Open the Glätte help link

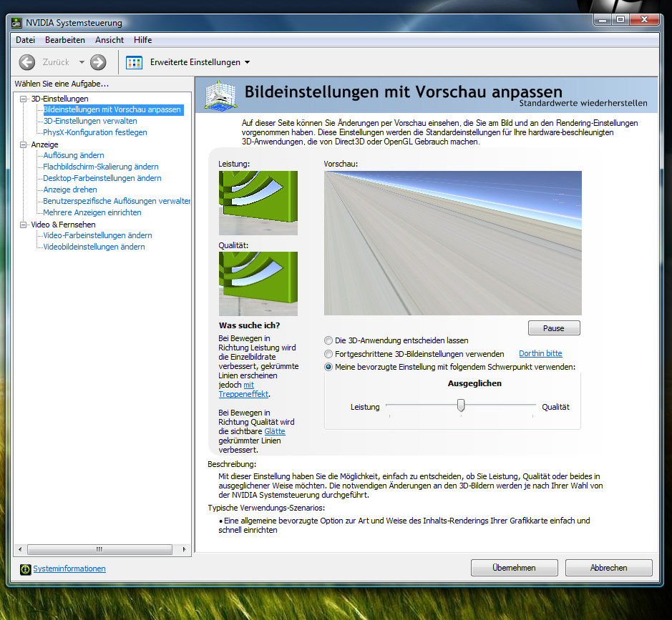(275, 432)
